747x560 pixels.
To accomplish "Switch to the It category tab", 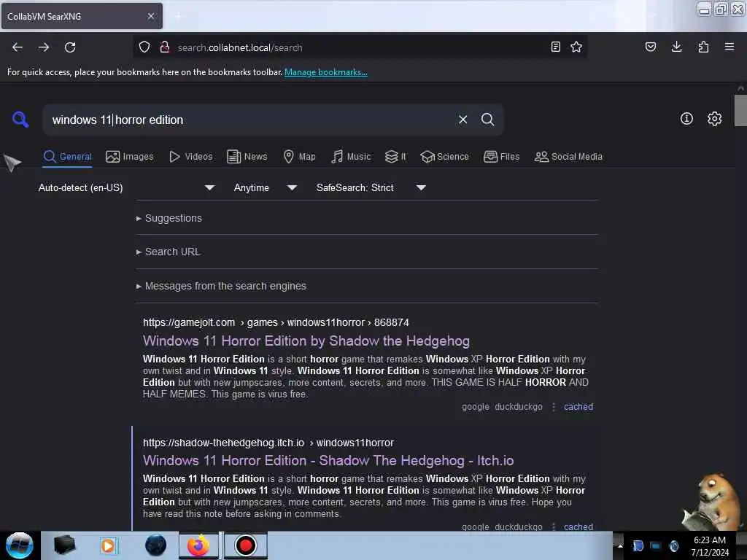I will pyautogui.click(x=395, y=157).
